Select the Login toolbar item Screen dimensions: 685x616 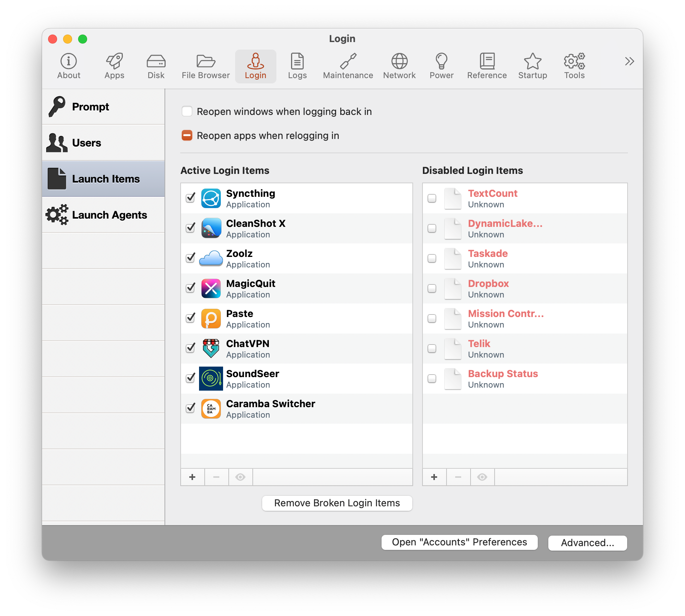click(x=256, y=66)
